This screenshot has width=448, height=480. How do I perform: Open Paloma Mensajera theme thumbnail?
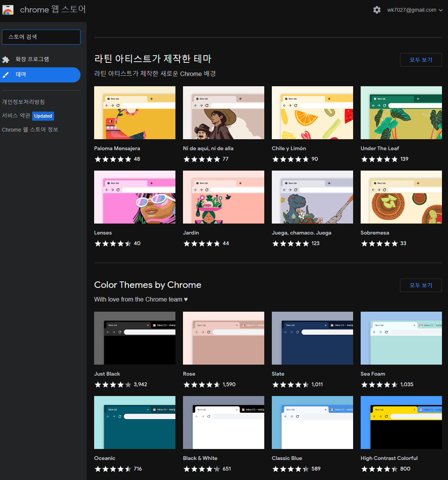(135, 113)
